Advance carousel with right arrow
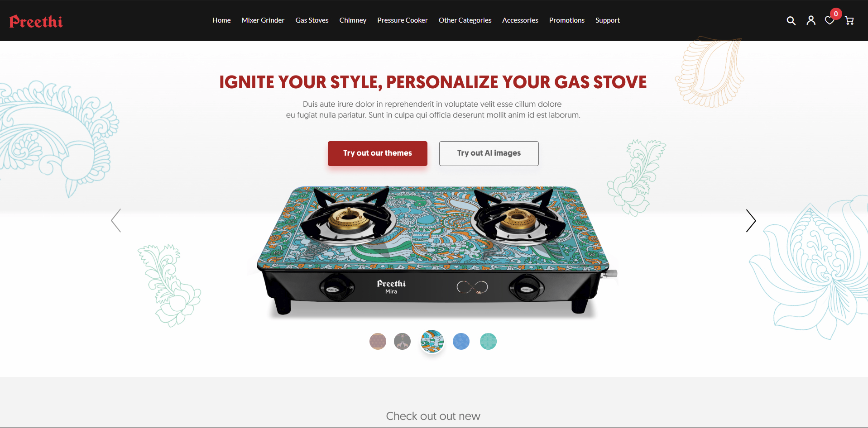 [751, 221]
